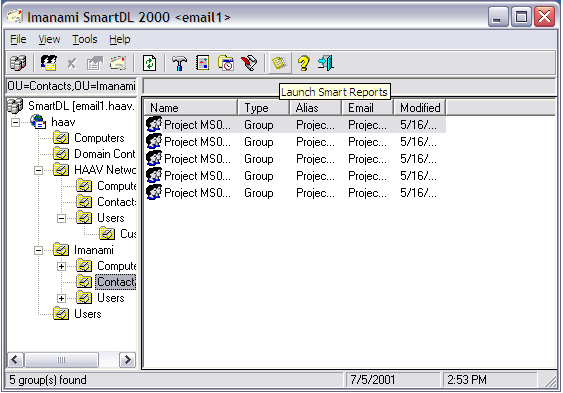Click the tree scrollbar right arrow
Viewport: 563px width, 393px height.
click(x=127, y=360)
